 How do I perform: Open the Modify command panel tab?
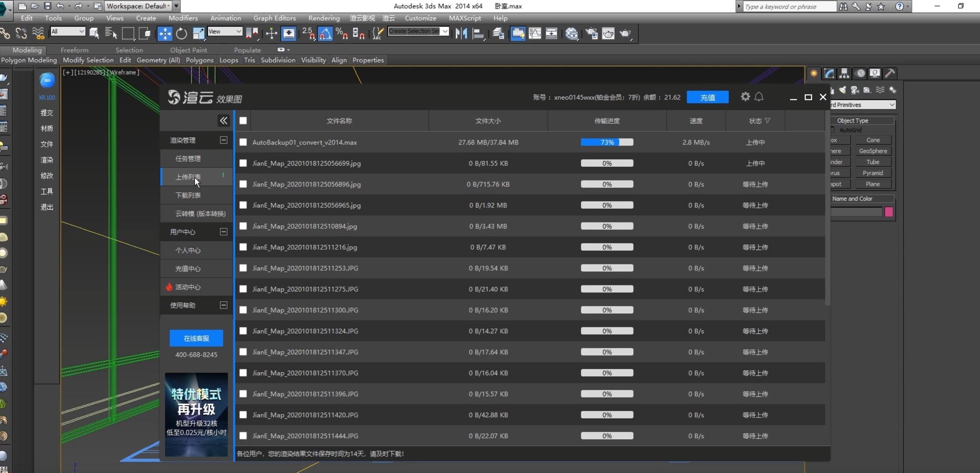(x=829, y=74)
